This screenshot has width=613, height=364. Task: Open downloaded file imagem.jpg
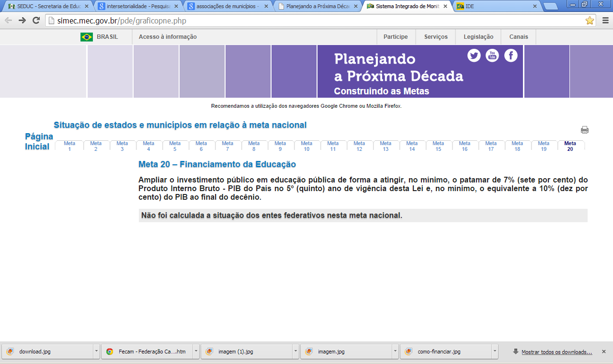tap(346, 352)
